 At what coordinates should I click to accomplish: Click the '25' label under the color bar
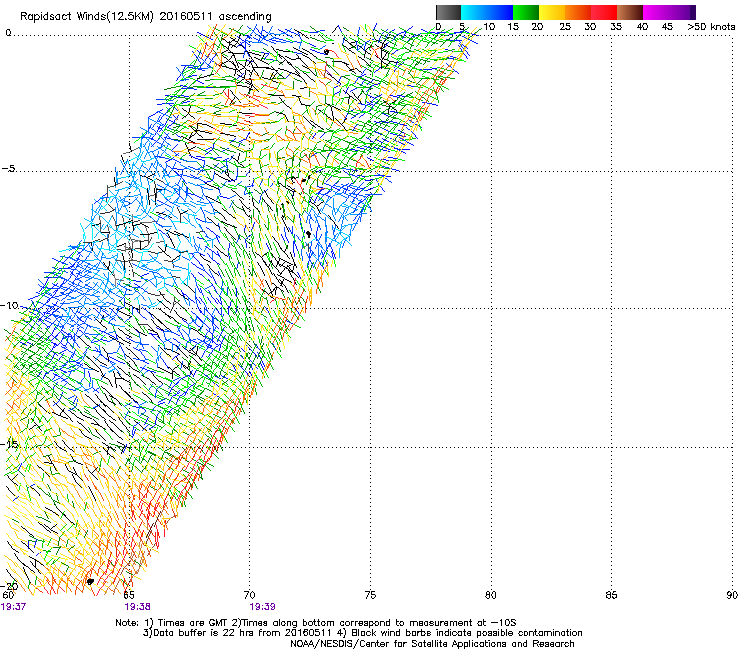565,27
